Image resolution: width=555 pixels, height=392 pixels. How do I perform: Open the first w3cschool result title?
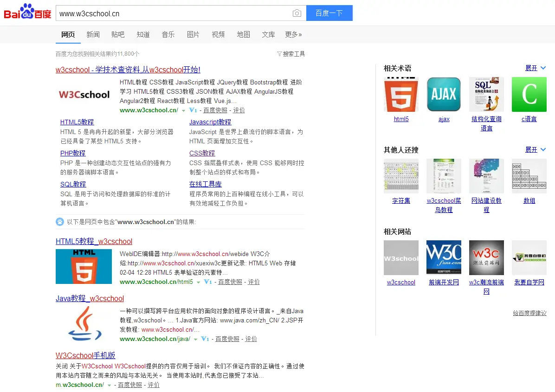click(x=128, y=70)
